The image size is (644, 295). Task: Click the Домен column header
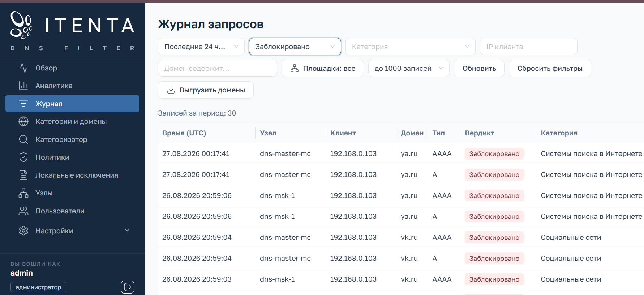click(x=412, y=133)
